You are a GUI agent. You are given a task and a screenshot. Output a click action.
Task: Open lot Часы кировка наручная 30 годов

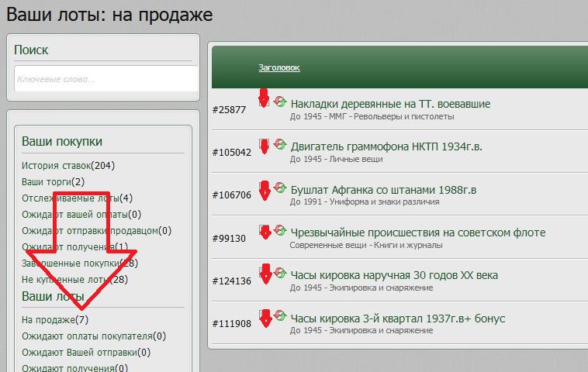394,275
